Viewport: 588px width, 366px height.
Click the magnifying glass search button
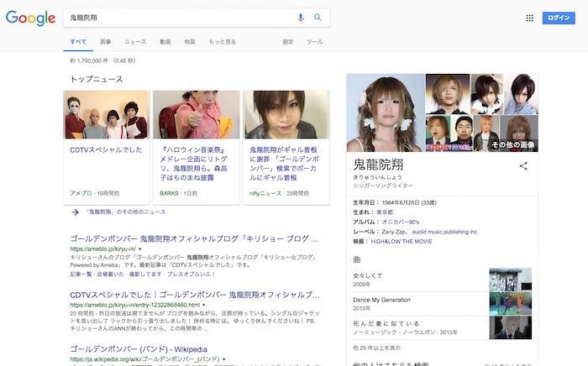(x=318, y=18)
